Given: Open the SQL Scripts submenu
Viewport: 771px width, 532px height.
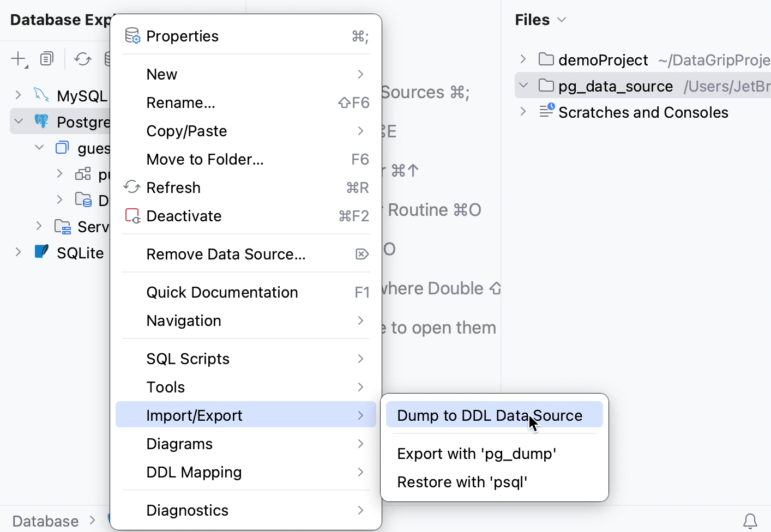Looking at the screenshot, I should (246, 359).
